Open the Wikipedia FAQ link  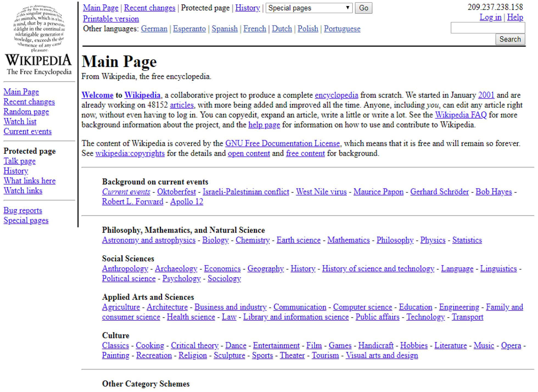[460, 115]
